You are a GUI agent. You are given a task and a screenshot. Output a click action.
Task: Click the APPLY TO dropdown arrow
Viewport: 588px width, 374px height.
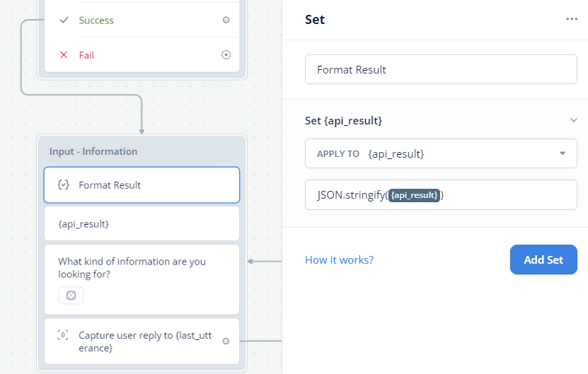click(x=563, y=153)
